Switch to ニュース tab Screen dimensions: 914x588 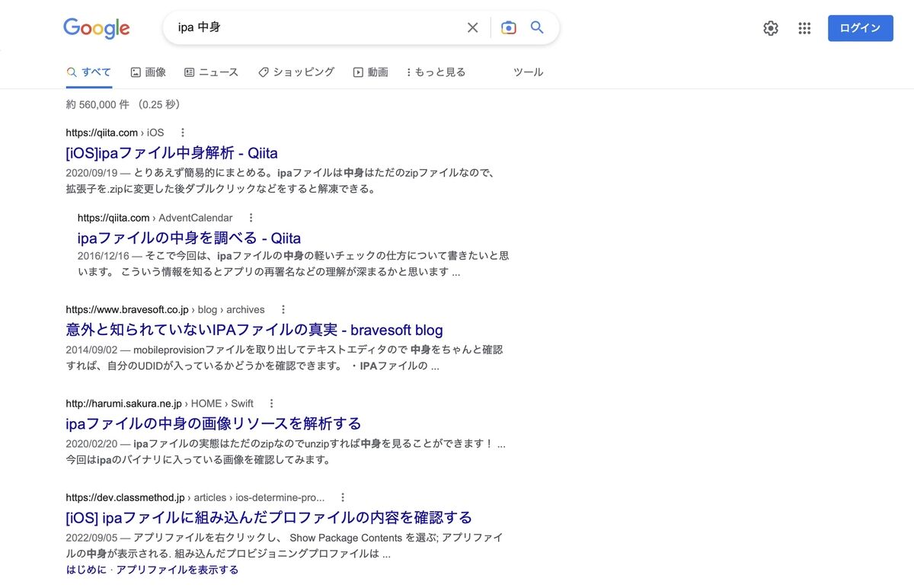click(x=211, y=72)
